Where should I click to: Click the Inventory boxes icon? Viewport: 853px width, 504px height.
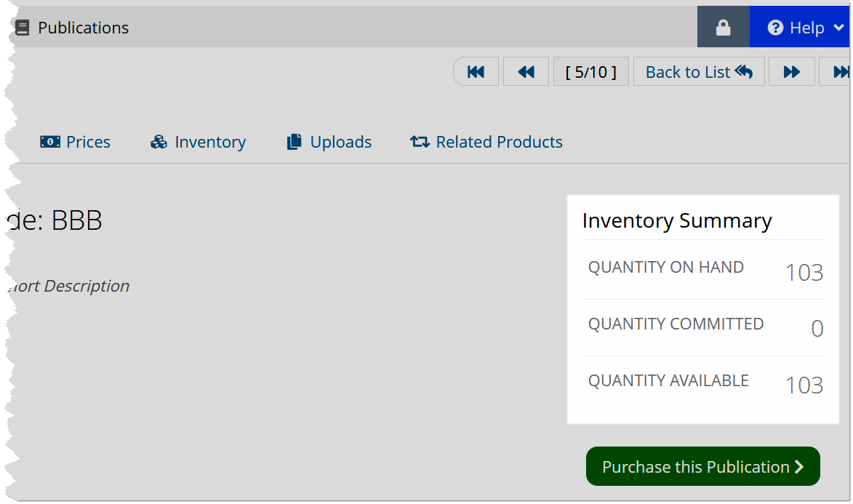pos(159,142)
